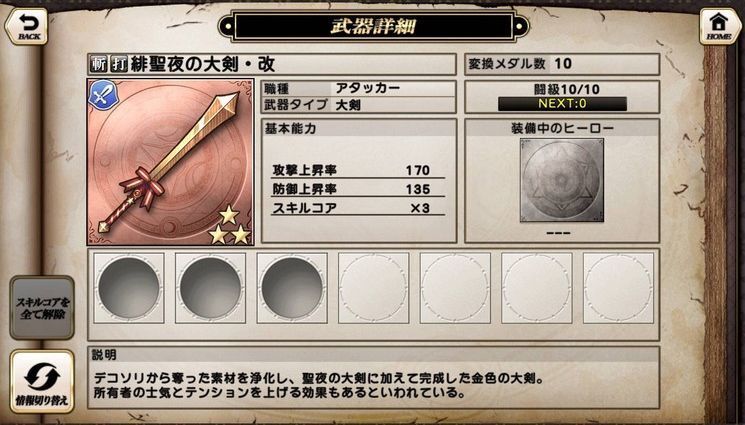The height and width of the screenshot is (425, 745).
Task: Click the 緋聖夜の大剣 weapon artwork
Action: [x=171, y=162]
